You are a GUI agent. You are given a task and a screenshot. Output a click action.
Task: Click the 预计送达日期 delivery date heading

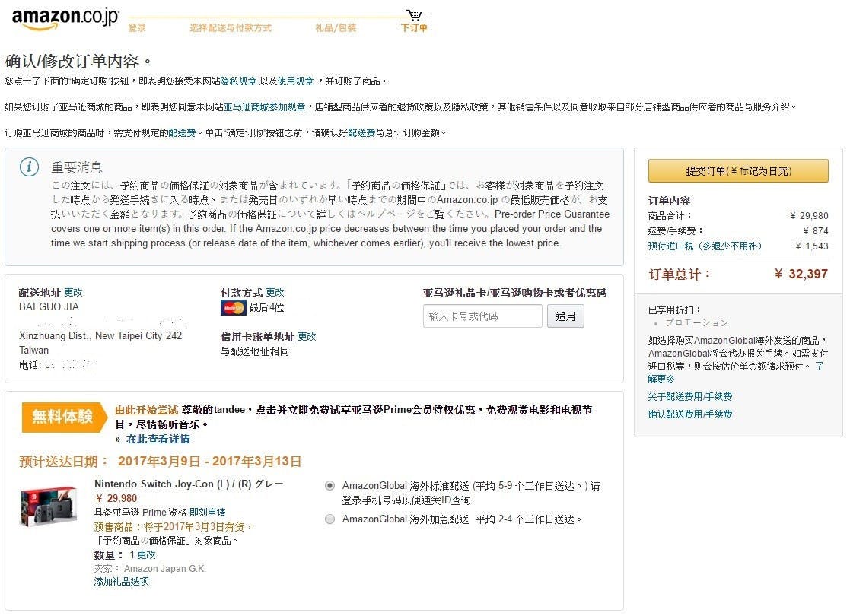click(160, 462)
